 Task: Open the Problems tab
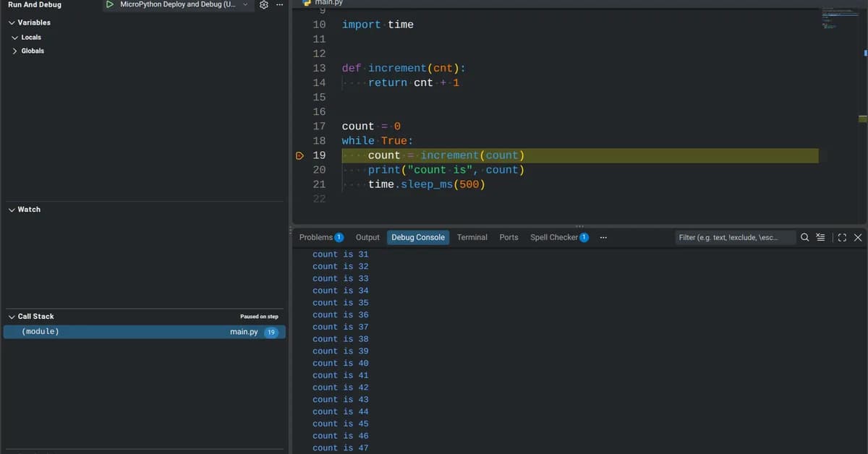(321, 237)
